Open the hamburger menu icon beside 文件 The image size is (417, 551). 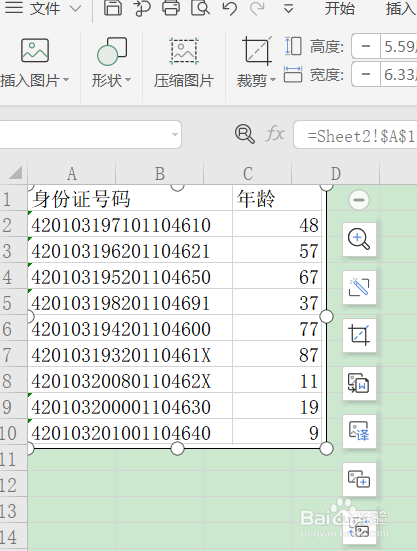click(14, 7)
